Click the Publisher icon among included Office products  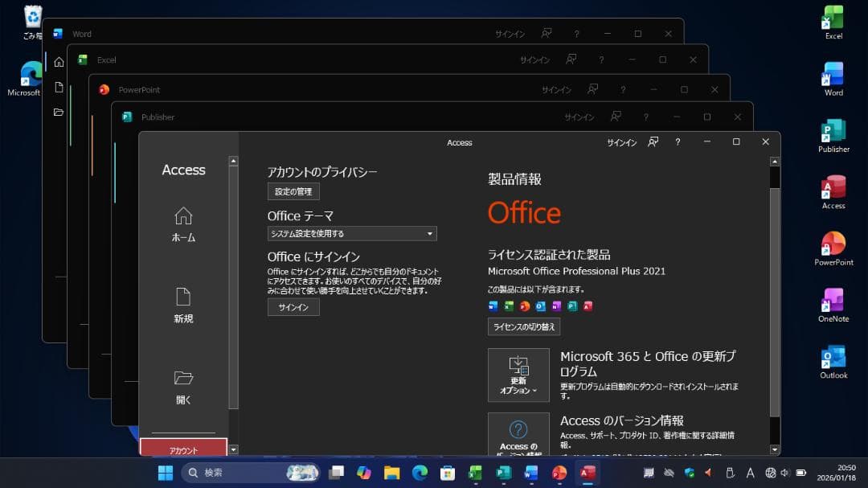pos(572,306)
